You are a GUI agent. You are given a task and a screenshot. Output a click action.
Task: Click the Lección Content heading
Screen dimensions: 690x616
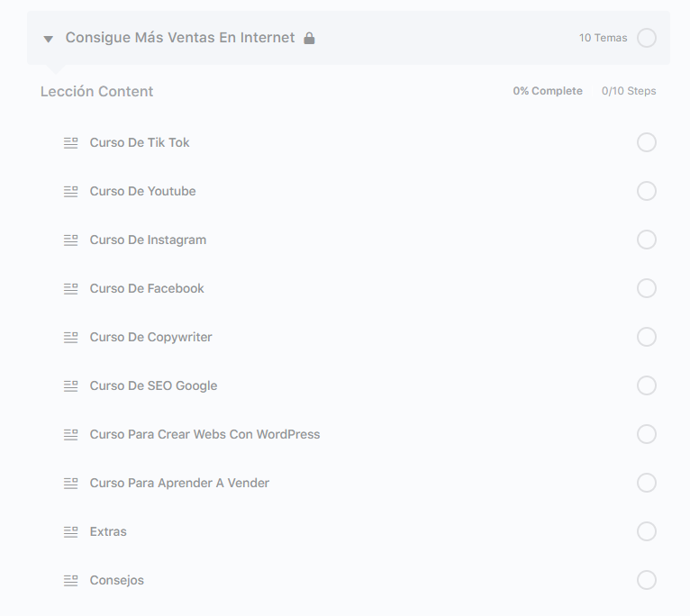96,91
